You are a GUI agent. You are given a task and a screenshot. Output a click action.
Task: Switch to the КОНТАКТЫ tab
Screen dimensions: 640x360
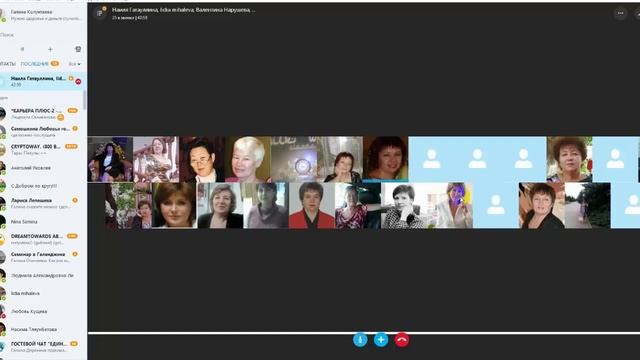[x=7, y=64]
